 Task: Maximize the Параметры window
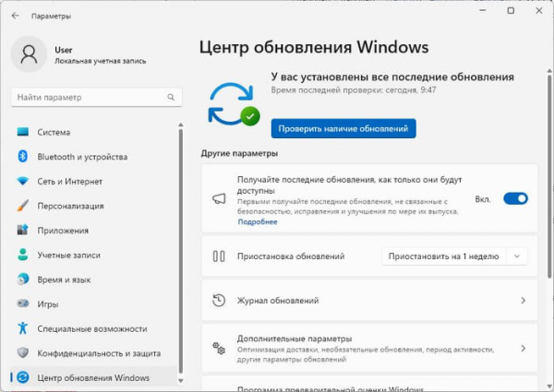pyautogui.click(x=511, y=10)
